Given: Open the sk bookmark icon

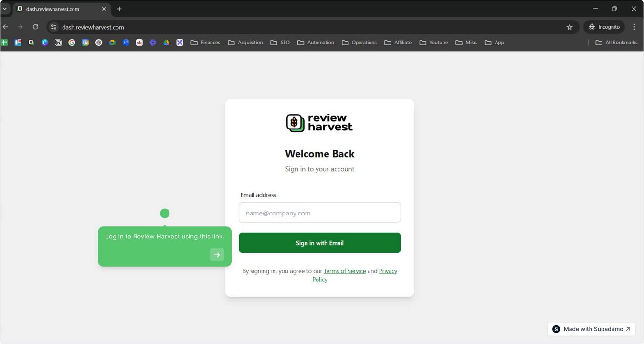Looking at the screenshot, I should coord(139,43).
